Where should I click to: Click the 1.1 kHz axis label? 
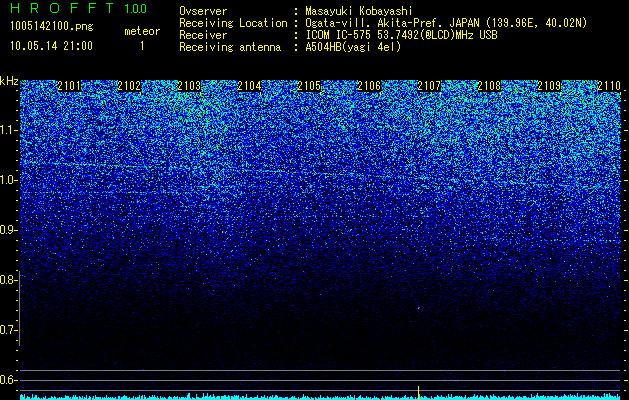[x=7, y=130]
